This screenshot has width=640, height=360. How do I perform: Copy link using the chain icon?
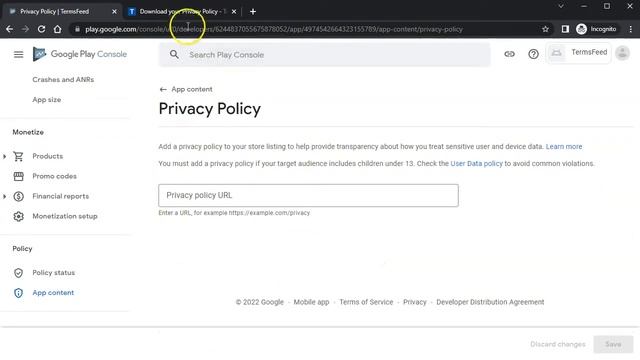click(509, 54)
